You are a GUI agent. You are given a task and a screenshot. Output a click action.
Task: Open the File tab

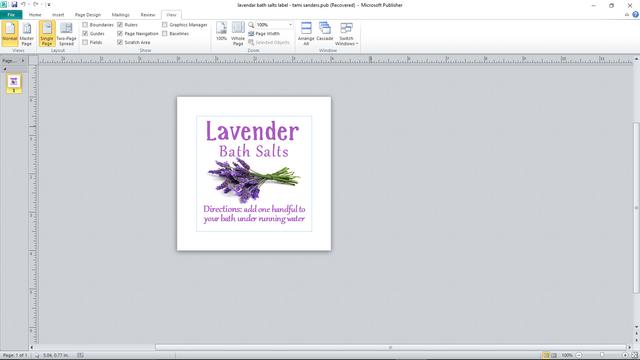pos(11,15)
